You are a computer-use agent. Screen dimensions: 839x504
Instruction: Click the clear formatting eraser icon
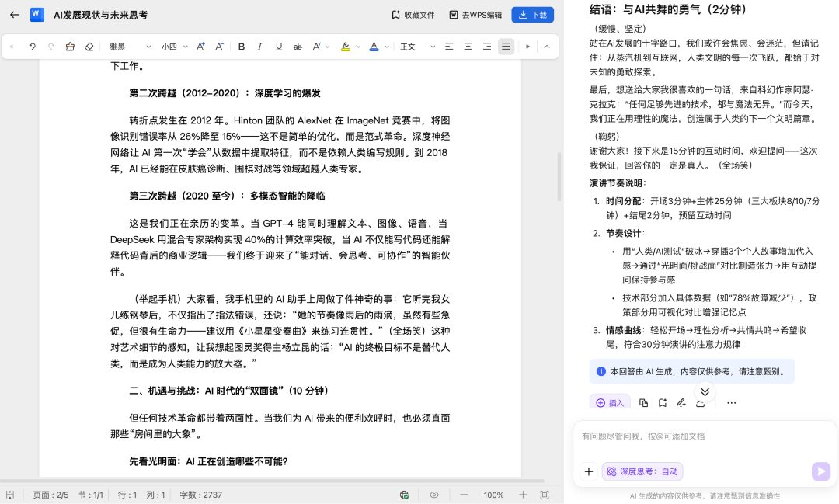coord(89,47)
